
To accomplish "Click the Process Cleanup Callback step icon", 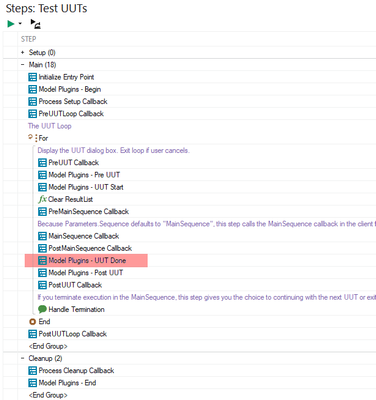I will (32, 370).
